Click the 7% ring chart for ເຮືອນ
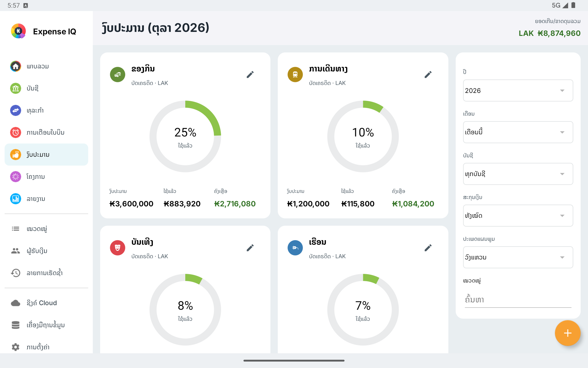The image size is (588, 368). [363, 310]
